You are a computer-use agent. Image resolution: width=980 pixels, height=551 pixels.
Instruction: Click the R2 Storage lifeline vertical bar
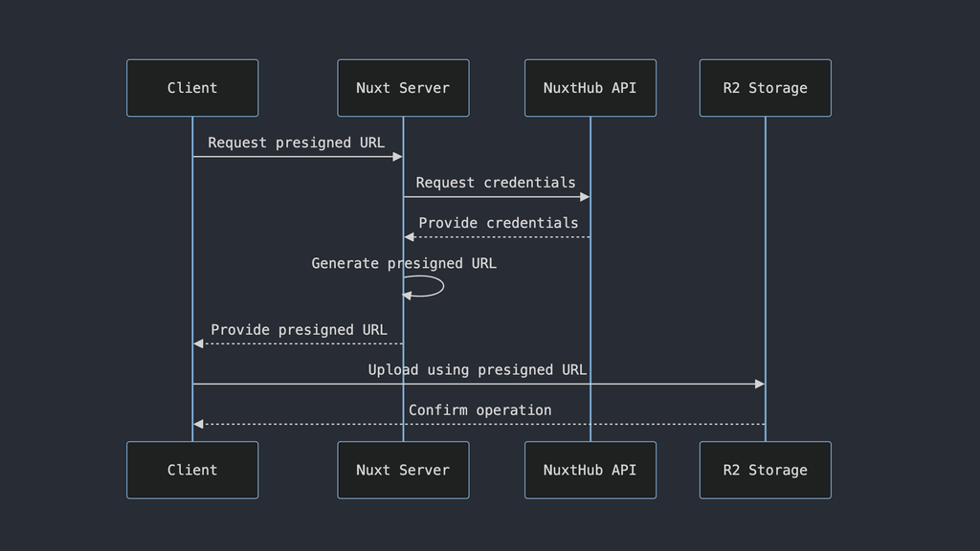click(x=765, y=287)
